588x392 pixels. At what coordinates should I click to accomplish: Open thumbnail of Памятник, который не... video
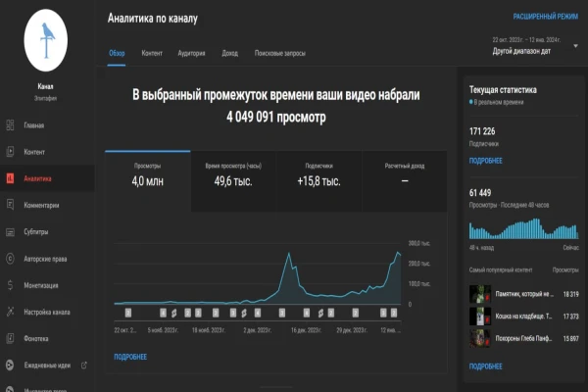[480, 294]
